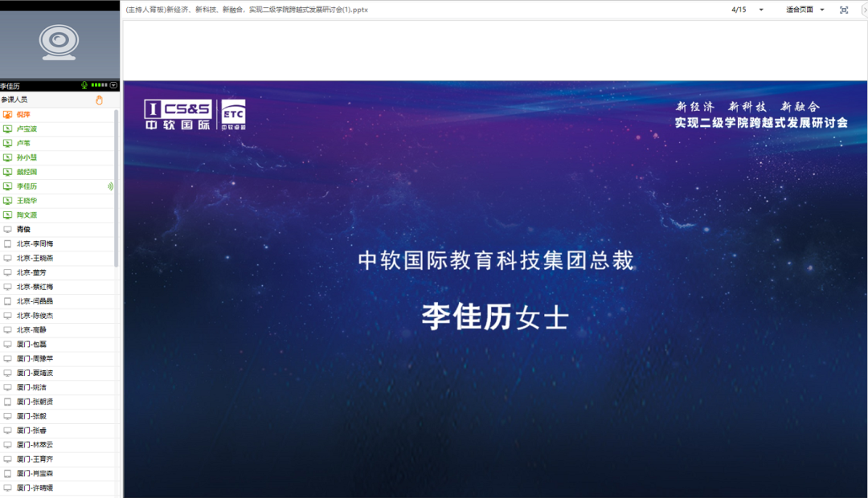868x498 pixels.
Task: Click the tablet icon next to 北京-李同梅
Action: (x=8, y=244)
